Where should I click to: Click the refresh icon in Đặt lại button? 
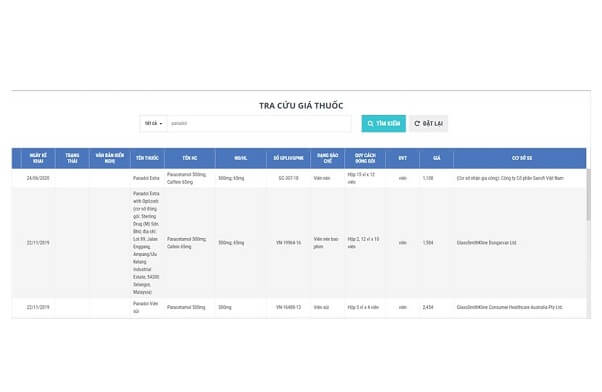point(417,124)
